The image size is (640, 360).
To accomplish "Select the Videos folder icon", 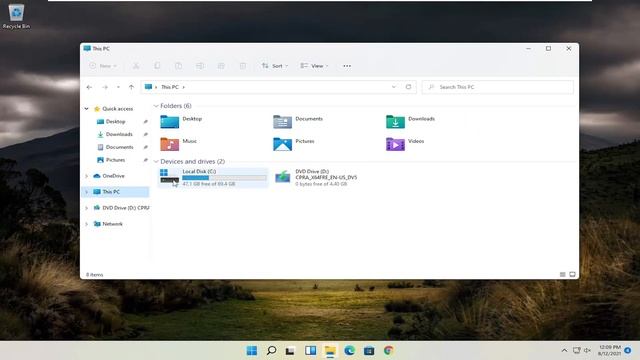I will point(395,144).
